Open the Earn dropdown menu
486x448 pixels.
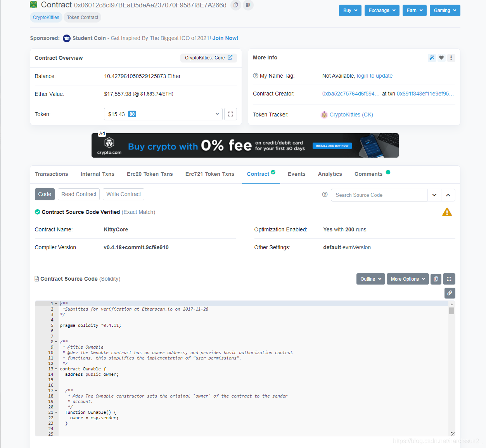pyautogui.click(x=415, y=10)
